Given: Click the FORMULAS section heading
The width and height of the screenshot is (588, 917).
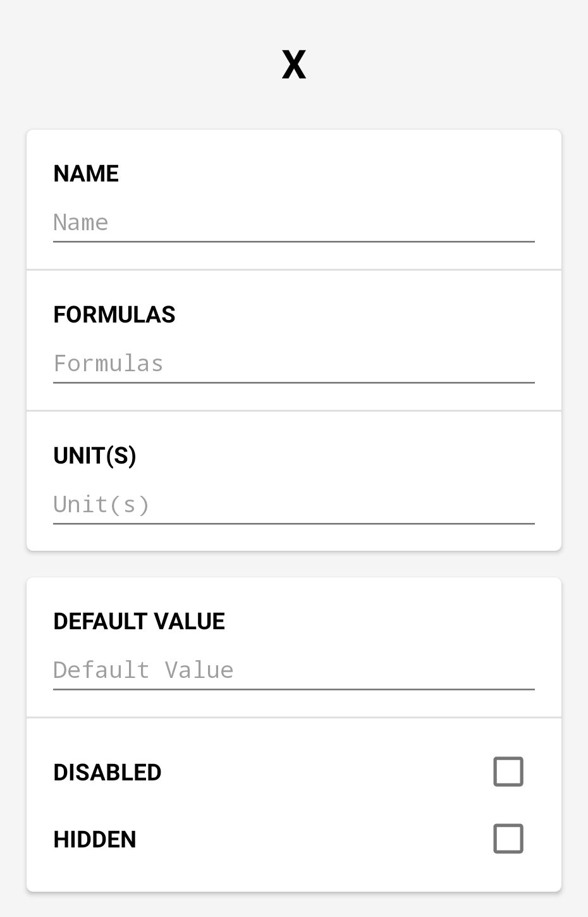Looking at the screenshot, I should click(x=114, y=315).
